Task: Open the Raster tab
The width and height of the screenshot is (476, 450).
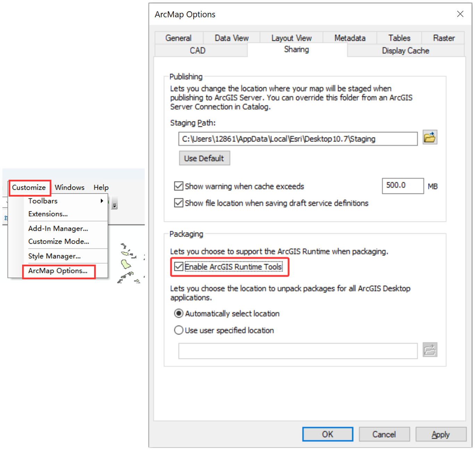Action: tap(444, 38)
